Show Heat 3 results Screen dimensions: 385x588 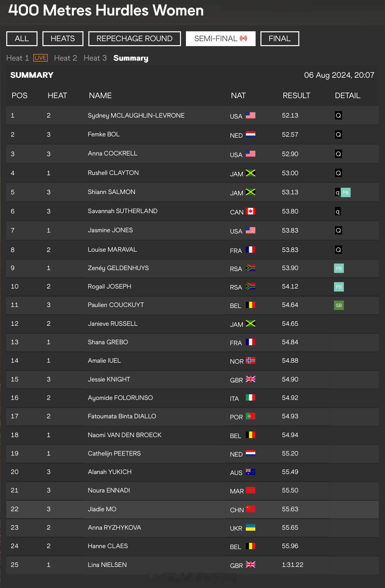pyautogui.click(x=95, y=58)
